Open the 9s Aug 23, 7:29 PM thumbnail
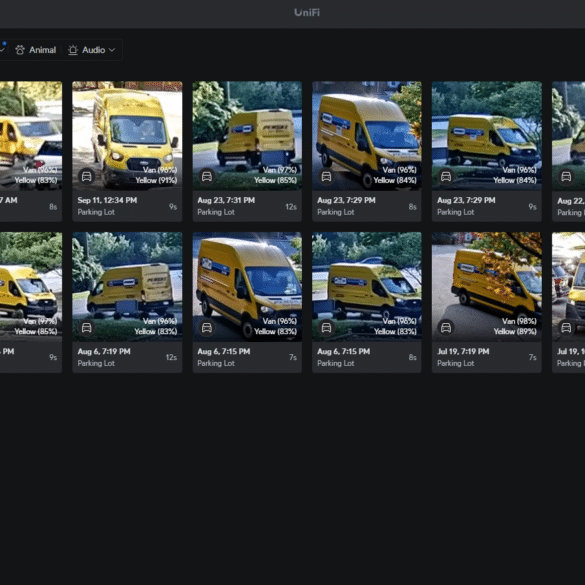Viewport: 585px width, 585px height. pos(487,136)
